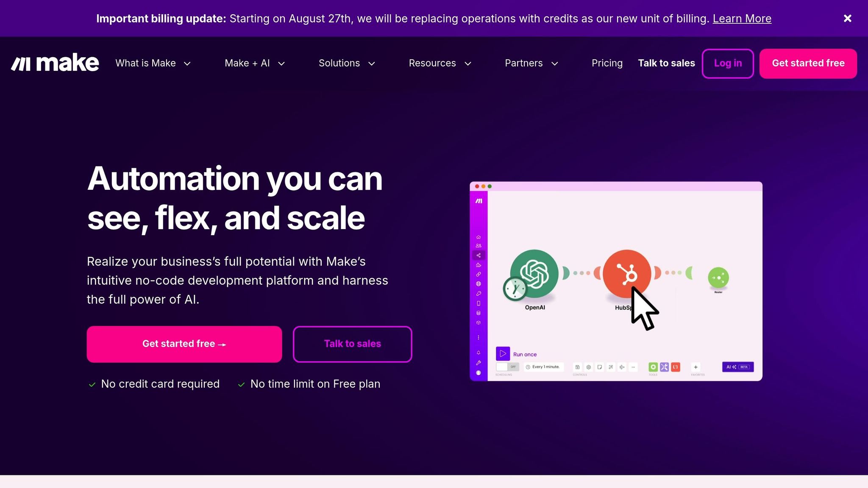Click the plus favorites icon in toolbar

[696, 367]
